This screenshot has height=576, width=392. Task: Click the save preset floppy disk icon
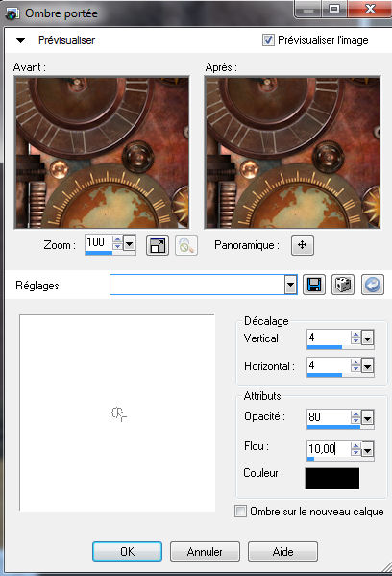(314, 285)
